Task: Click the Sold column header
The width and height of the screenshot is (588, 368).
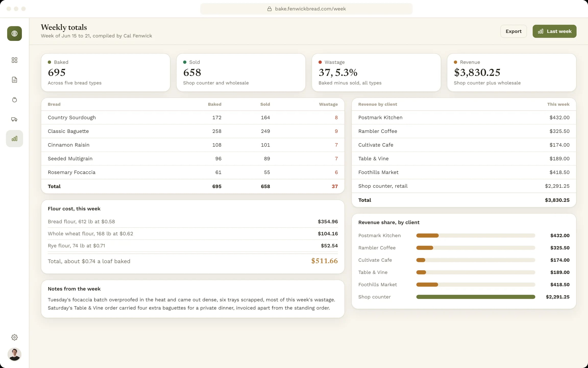Action: (265, 104)
